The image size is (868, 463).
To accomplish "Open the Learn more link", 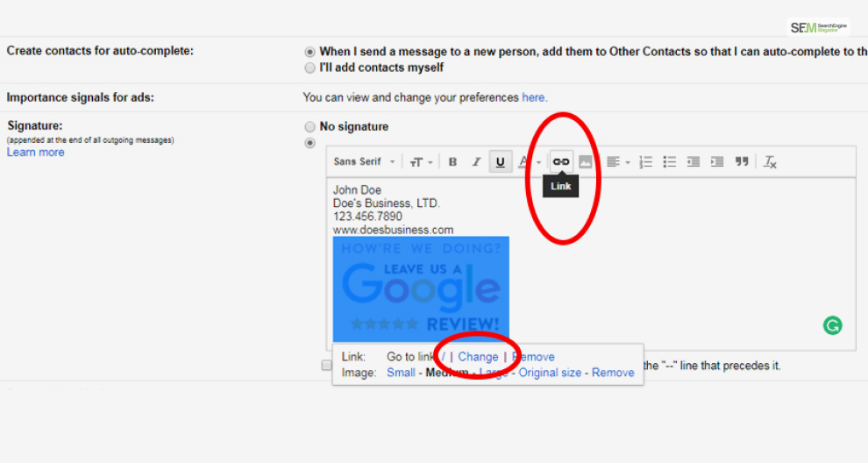I will pyautogui.click(x=35, y=153).
